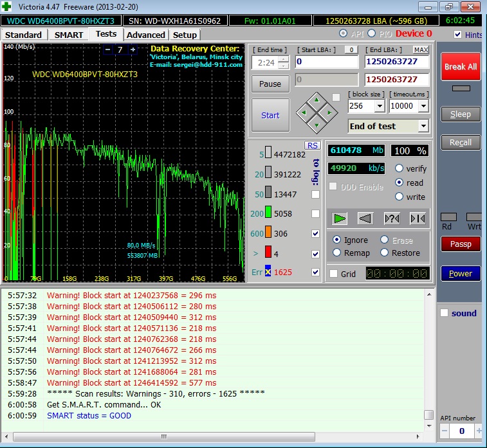Viewport: 487px width, 448px height.
Task: Select the butterfly scan mode icon
Action: coord(417,218)
